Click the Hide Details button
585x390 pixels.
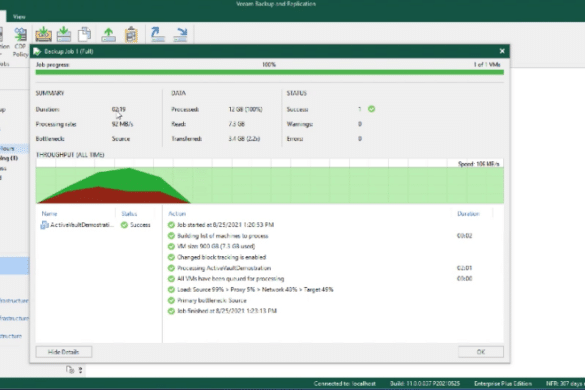[64, 352]
